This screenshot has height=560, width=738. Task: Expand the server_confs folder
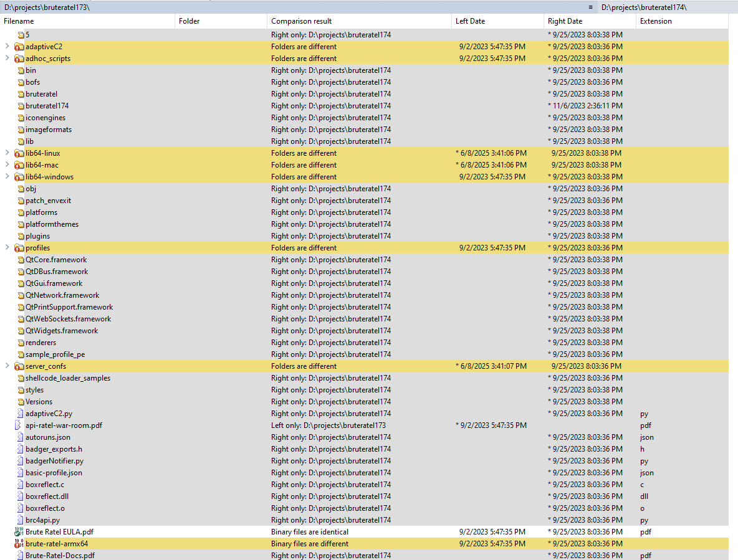coord(7,366)
